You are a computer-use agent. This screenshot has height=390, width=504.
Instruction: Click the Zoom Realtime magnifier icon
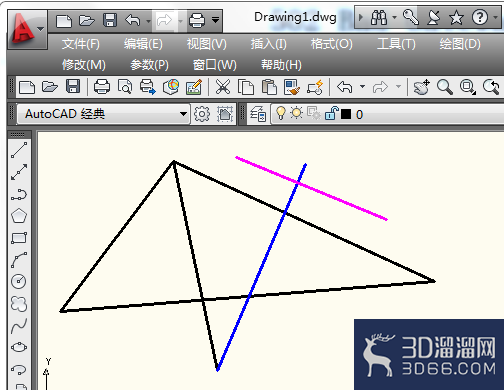(445, 87)
